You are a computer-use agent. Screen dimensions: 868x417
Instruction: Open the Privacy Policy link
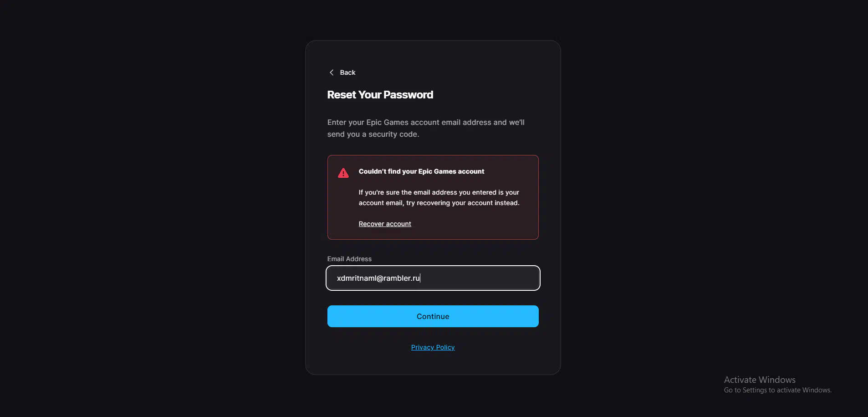[433, 347]
